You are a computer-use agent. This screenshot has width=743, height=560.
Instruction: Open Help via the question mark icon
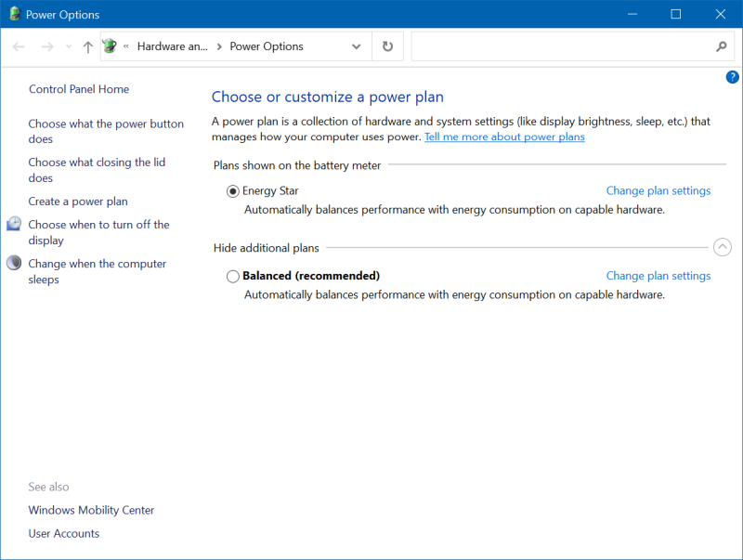(733, 77)
